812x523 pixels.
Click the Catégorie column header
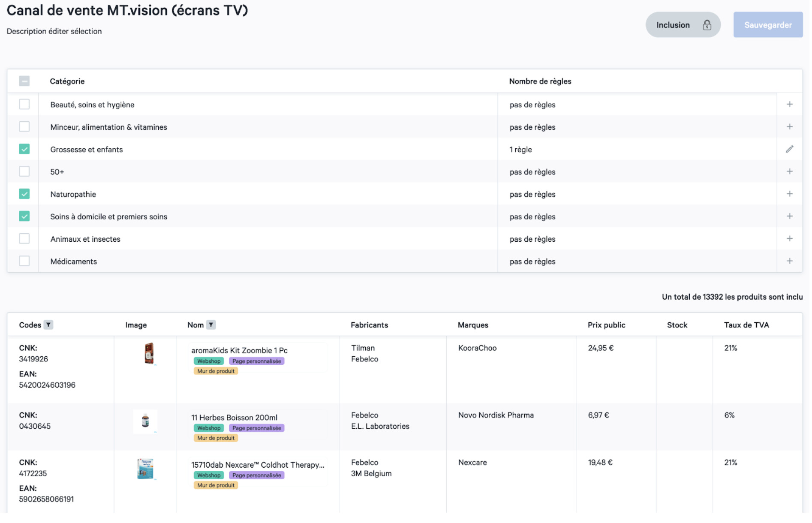click(x=67, y=81)
